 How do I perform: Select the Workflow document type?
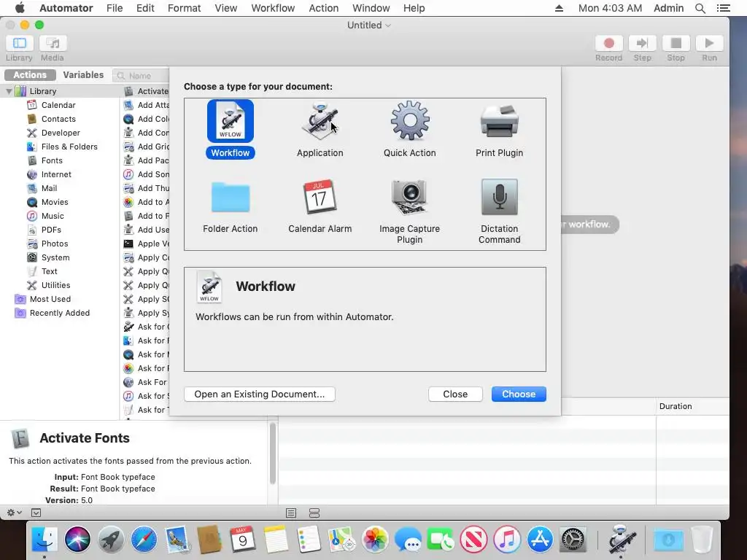point(230,130)
